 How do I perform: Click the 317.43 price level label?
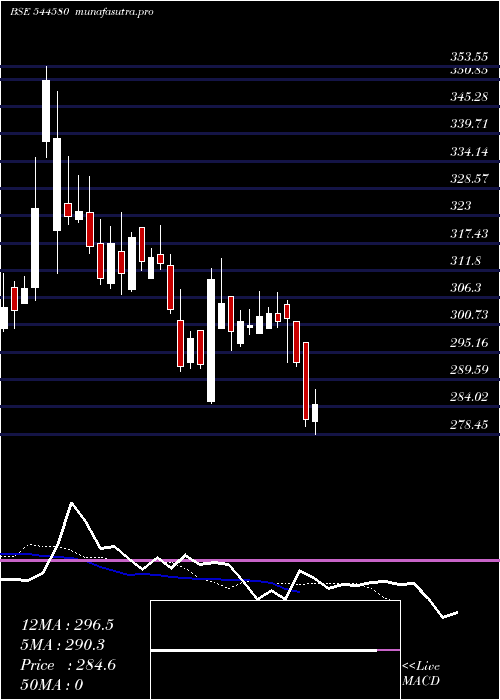point(468,233)
